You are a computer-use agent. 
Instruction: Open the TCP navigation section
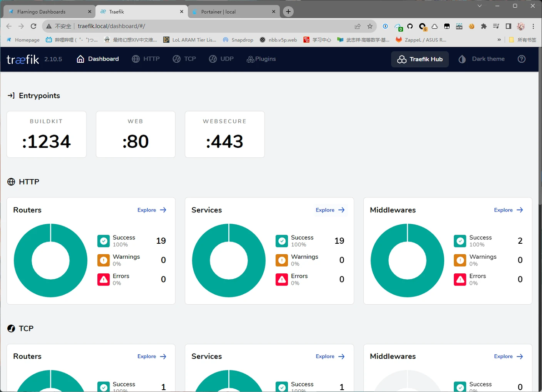pos(184,59)
